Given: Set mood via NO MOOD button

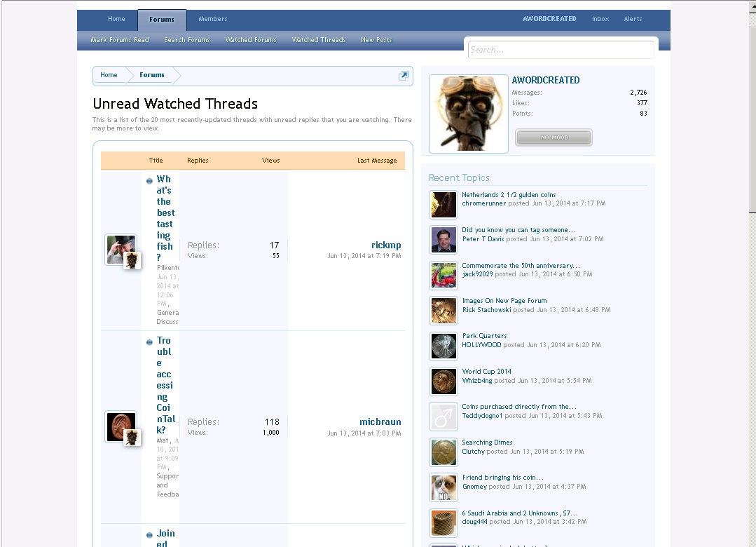Looking at the screenshot, I should coord(554,137).
